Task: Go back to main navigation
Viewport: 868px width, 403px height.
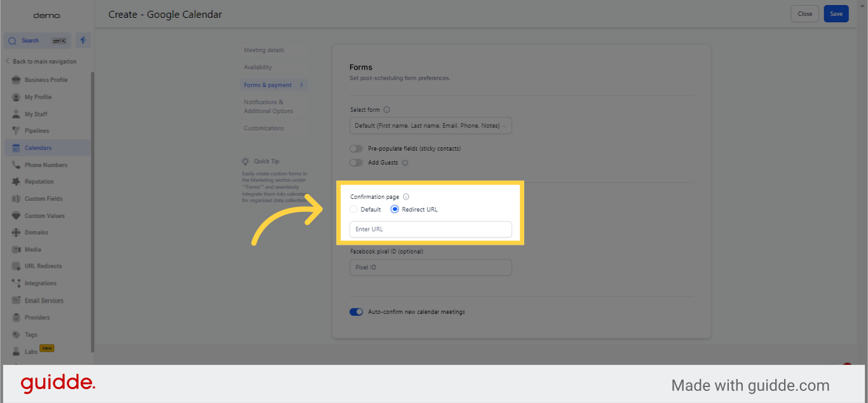Action: [x=41, y=62]
